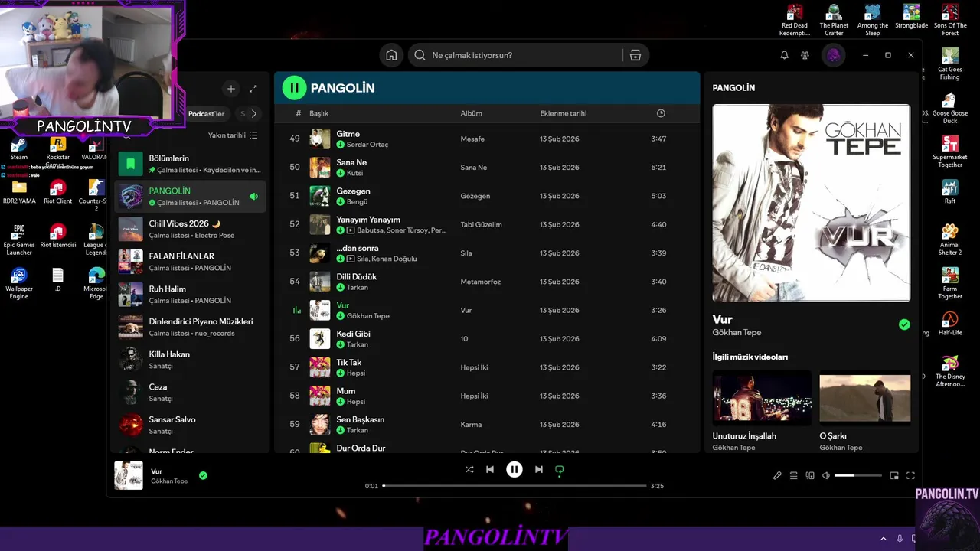Click the Vur thumbnail in player bar
The width and height of the screenshot is (980, 551).
pos(129,475)
